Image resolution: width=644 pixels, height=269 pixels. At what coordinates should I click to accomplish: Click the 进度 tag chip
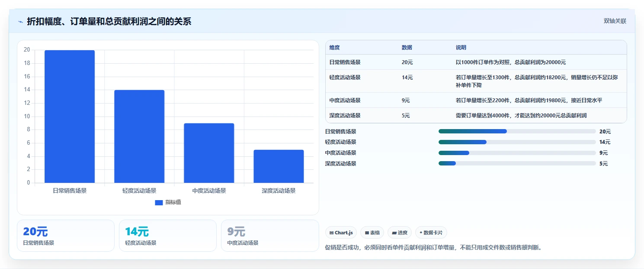click(x=400, y=233)
